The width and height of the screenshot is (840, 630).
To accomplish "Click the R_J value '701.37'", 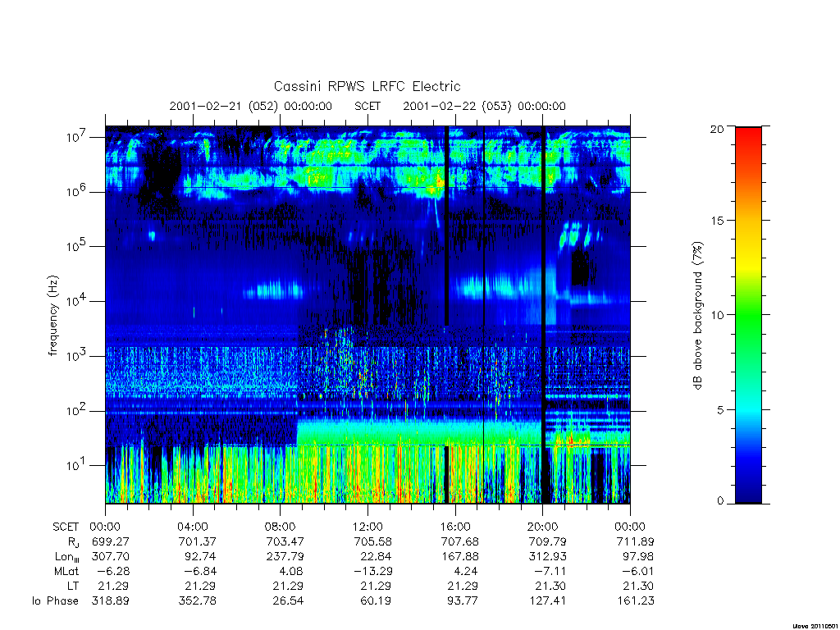I will (x=198, y=542).
